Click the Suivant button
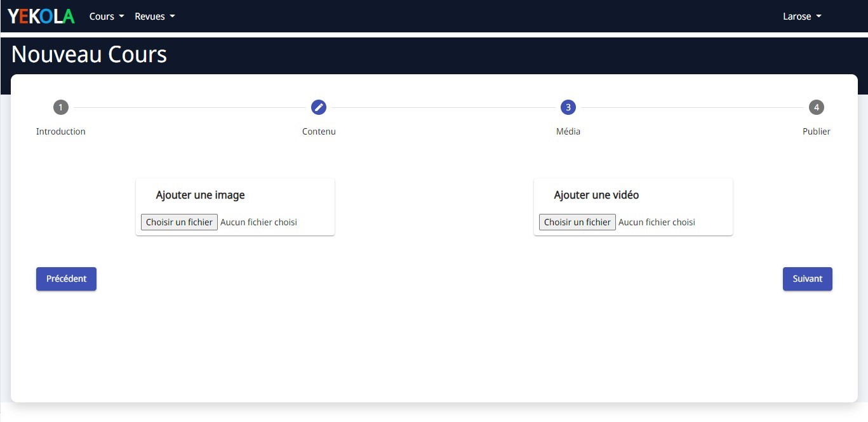This screenshot has height=422, width=868. click(807, 279)
